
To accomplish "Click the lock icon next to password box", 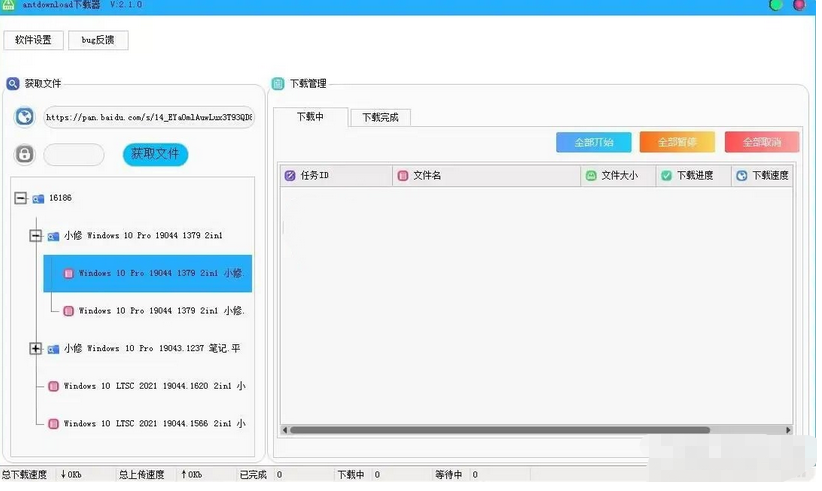I will pyautogui.click(x=24, y=155).
